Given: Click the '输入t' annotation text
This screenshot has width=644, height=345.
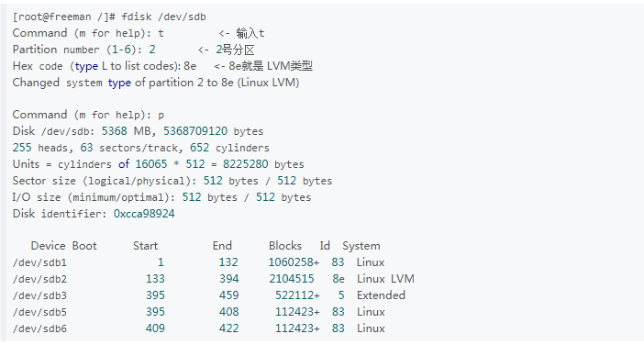Looking at the screenshot, I should tap(250, 33).
